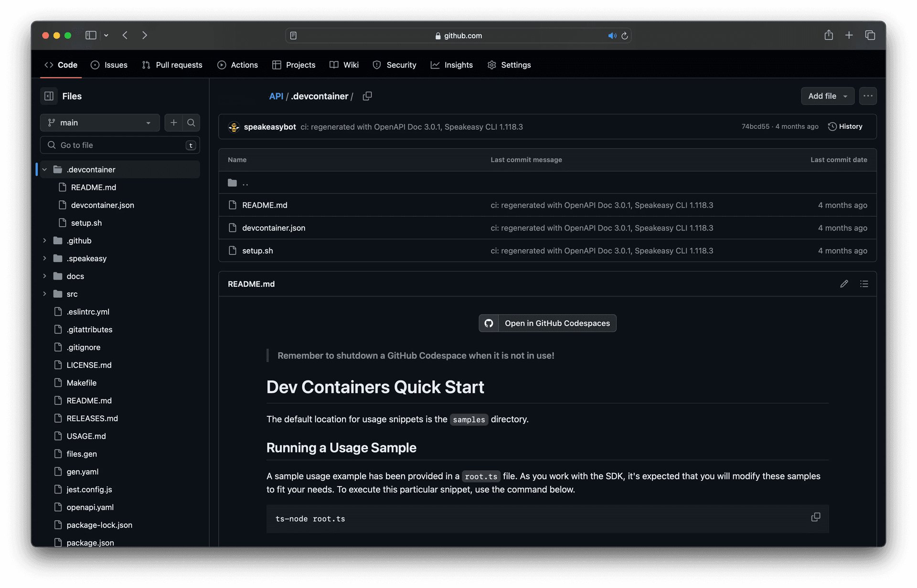Click the search files magnifying glass icon
917x588 pixels.
coord(191,123)
